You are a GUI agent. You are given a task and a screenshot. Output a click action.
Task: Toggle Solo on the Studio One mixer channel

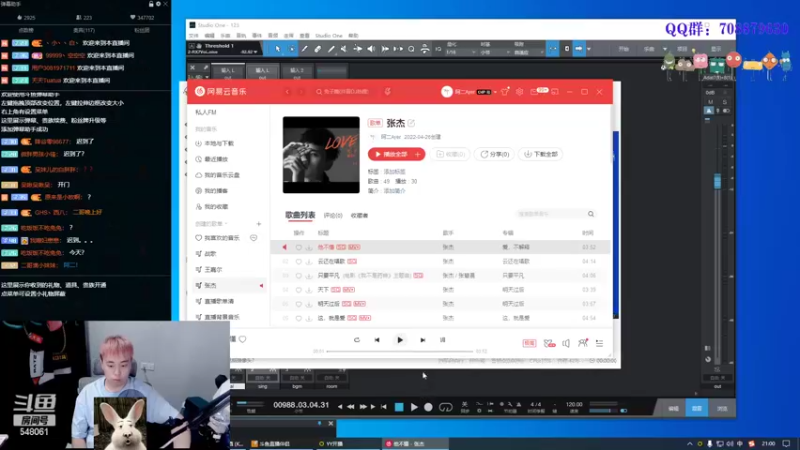pyautogui.click(x=724, y=103)
